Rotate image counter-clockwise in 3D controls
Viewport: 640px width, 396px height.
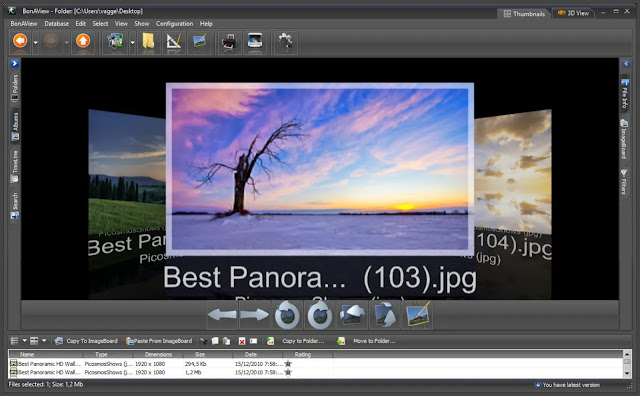point(287,315)
